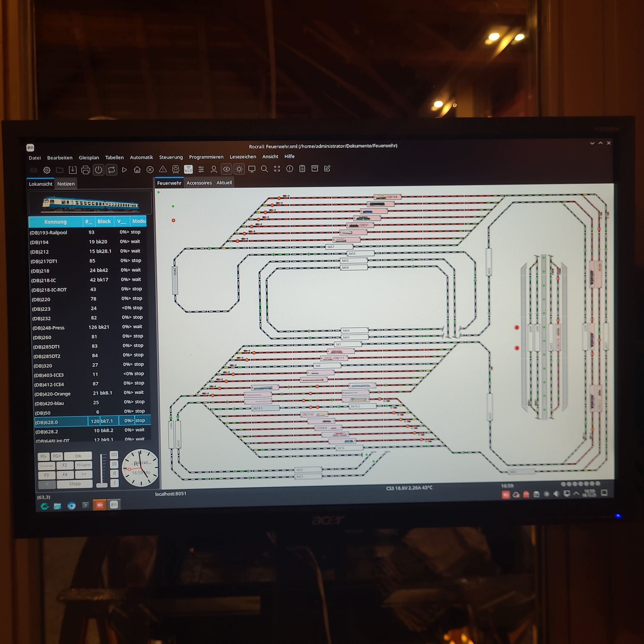This screenshot has width=644, height=644.
Task: Open the operator person icon
Action: click(214, 169)
